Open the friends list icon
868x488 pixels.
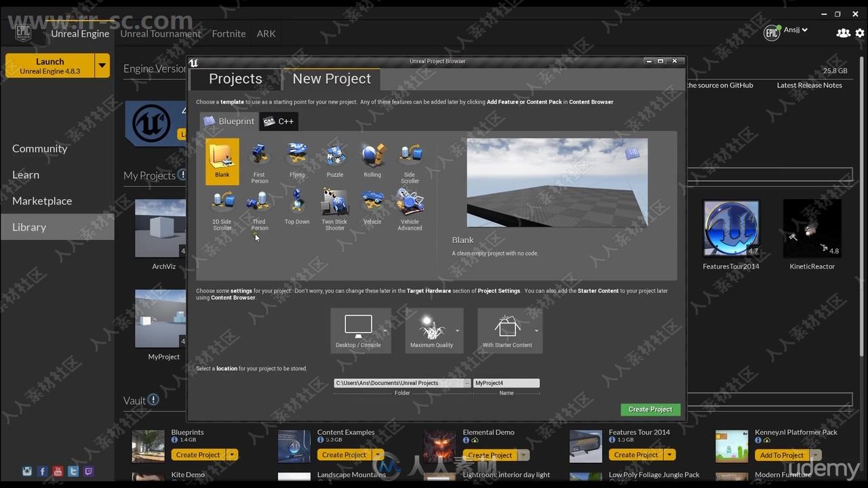pos(843,33)
